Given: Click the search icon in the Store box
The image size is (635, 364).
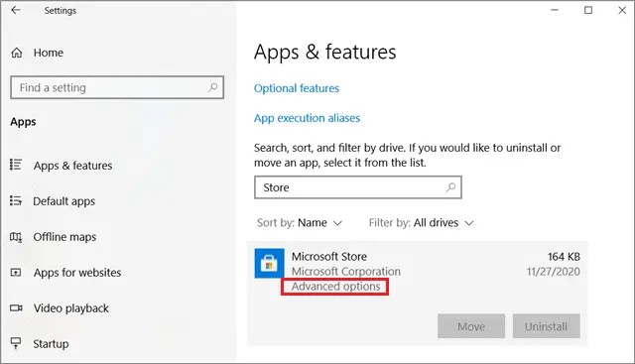Looking at the screenshot, I should (x=450, y=187).
